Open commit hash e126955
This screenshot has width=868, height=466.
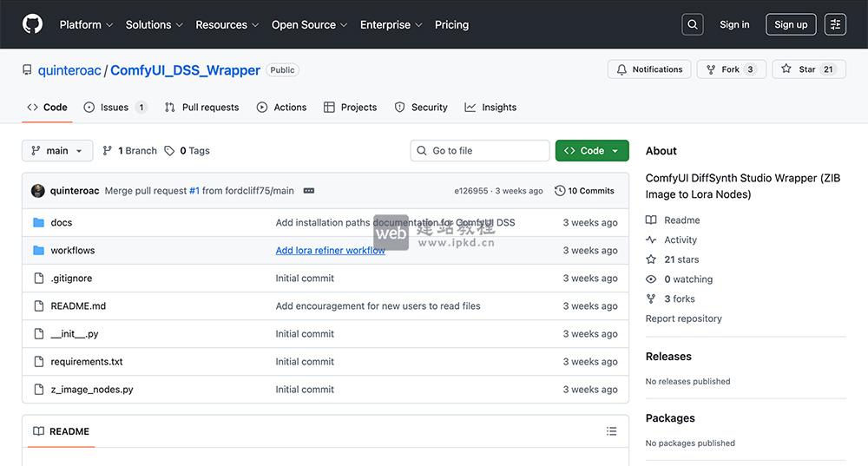tap(471, 191)
